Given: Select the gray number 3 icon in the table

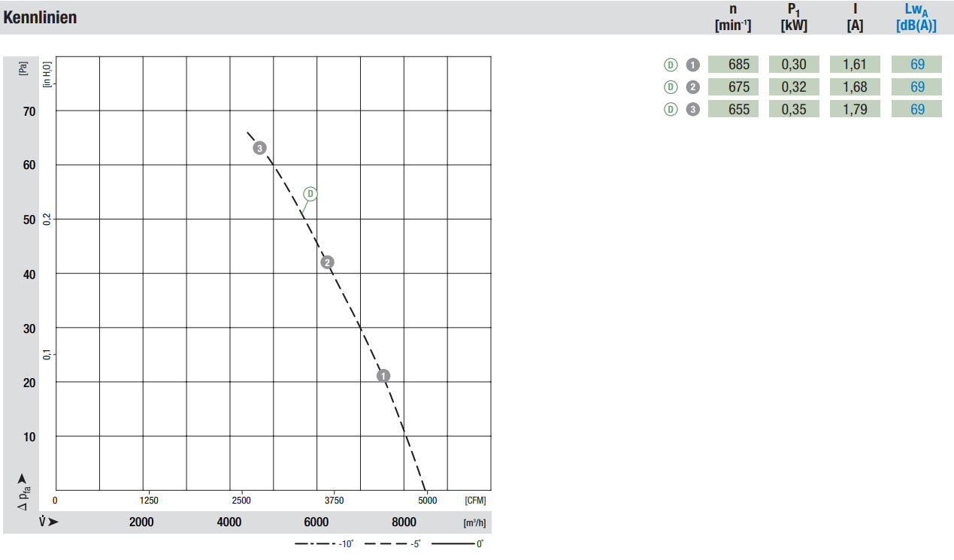Looking at the screenshot, I should [692, 110].
